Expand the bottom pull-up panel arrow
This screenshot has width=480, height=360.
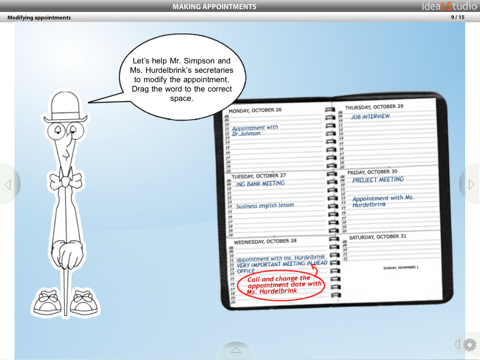point(236,350)
